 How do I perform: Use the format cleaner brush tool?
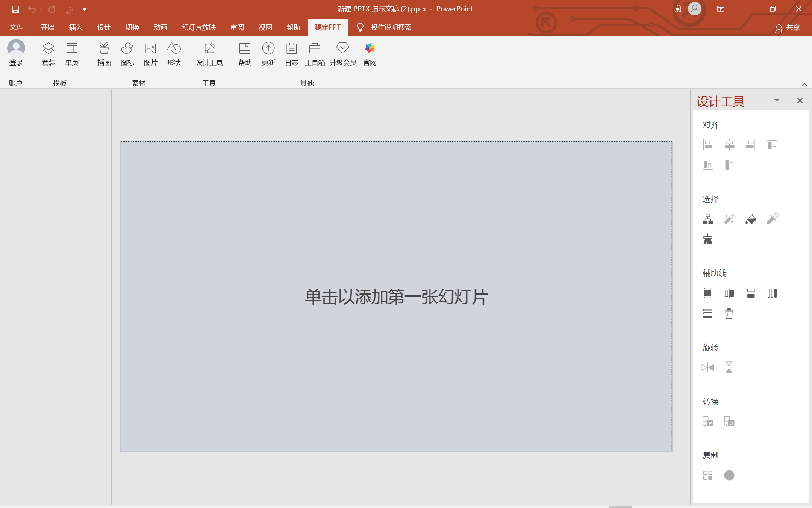coord(708,239)
